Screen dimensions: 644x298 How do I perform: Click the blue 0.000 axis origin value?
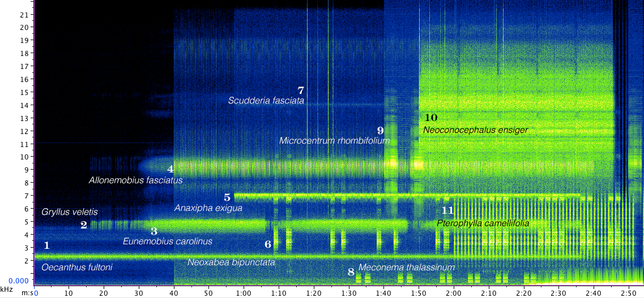(x=17, y=280)
